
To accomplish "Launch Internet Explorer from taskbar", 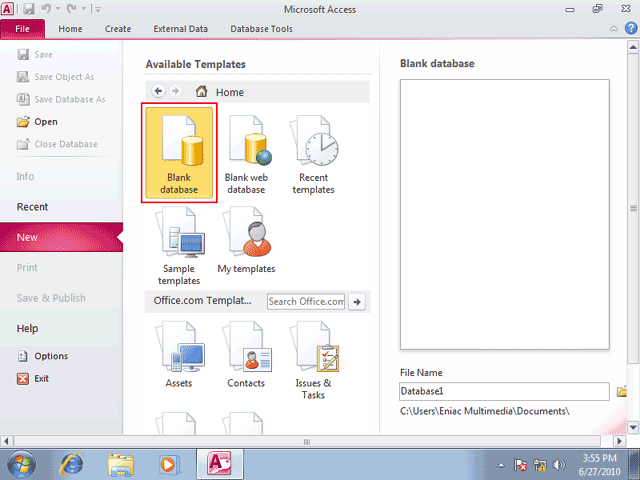I will pos(72,464).
